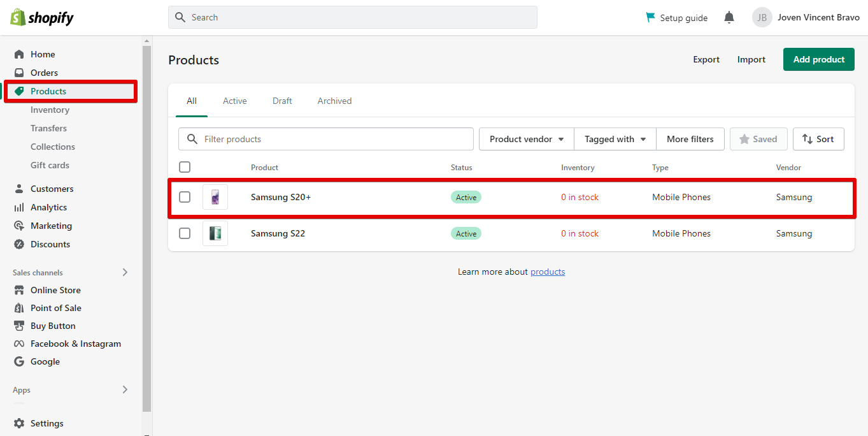The width and height of the screenshot is (868, 436).
Task: Open the Tagged with filter dropdown
Action: click(x=615, y=139)
